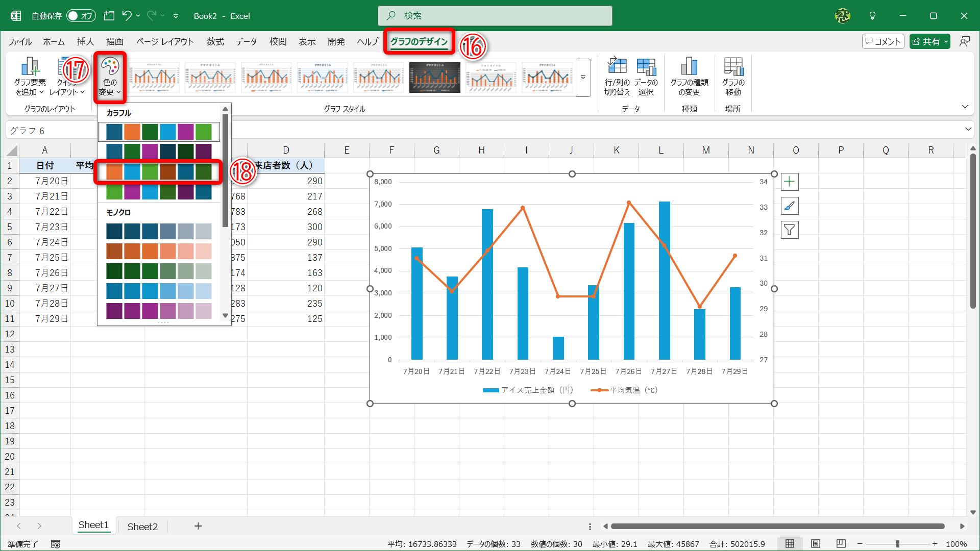Click the dark background chart style thumbnail
The height and width of the screenshot is (551, 980).
[434, 78]
